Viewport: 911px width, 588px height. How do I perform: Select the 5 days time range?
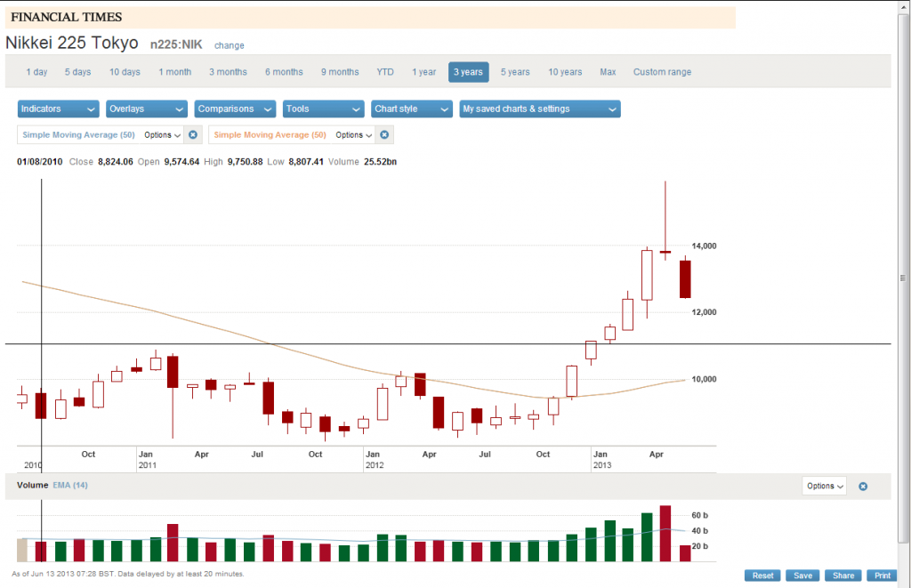coord(78,72)
